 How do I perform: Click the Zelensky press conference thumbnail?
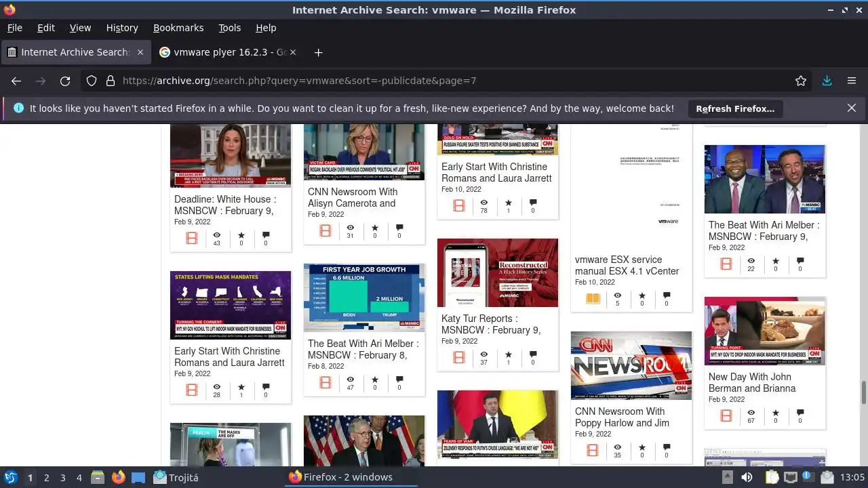(x=498, y=424)
